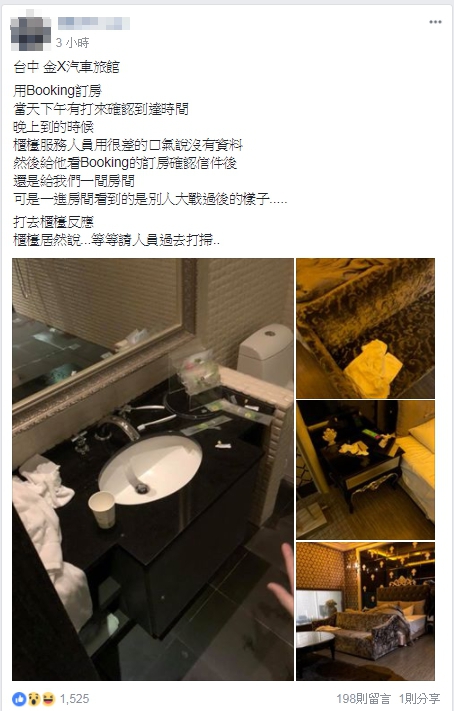Click the text line 用Booking訂房
The height and width of the screenshot is (711, 454).
[x=57, y=91]
